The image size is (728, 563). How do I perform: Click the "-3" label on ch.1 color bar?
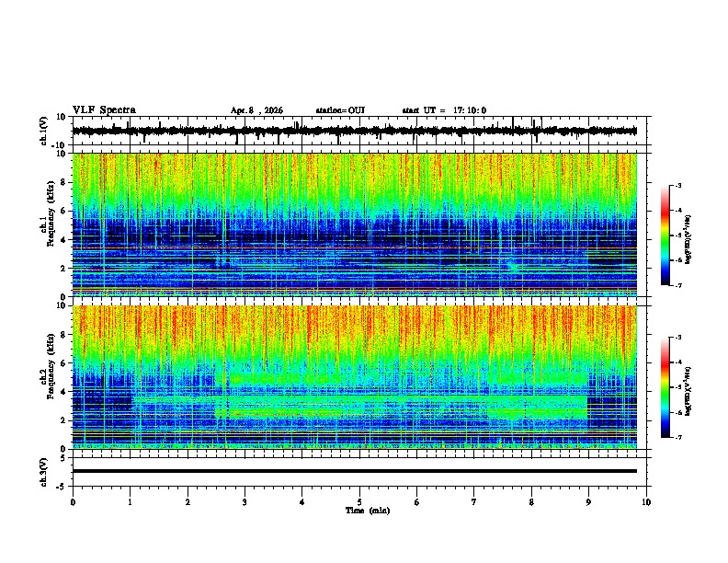coord(677,186)
